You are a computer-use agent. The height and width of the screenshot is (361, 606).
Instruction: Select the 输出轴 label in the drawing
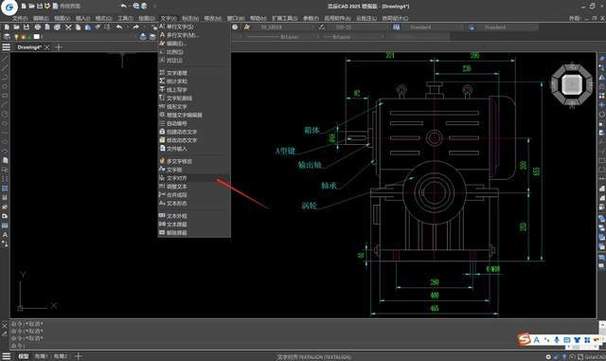click(x=309, y=165)
